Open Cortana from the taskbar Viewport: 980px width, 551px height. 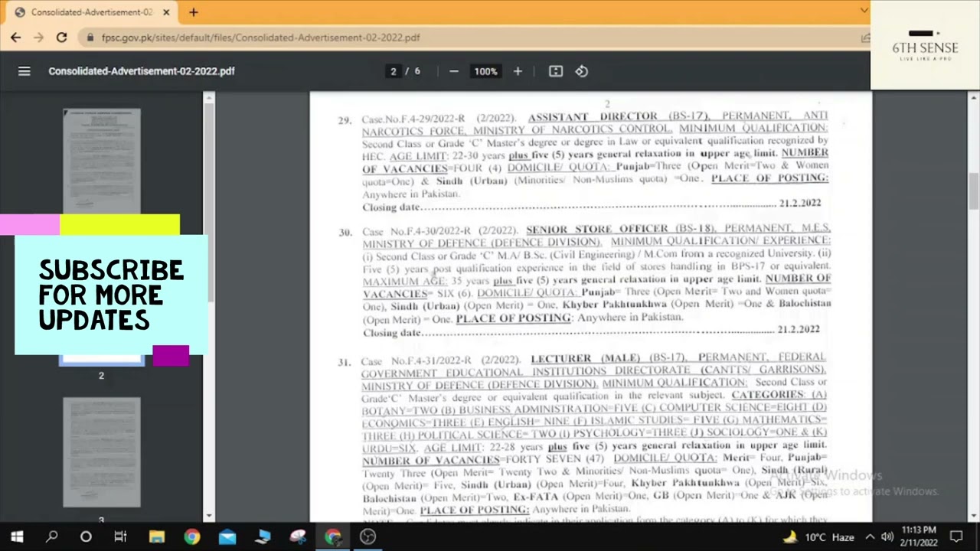(86, 536)
